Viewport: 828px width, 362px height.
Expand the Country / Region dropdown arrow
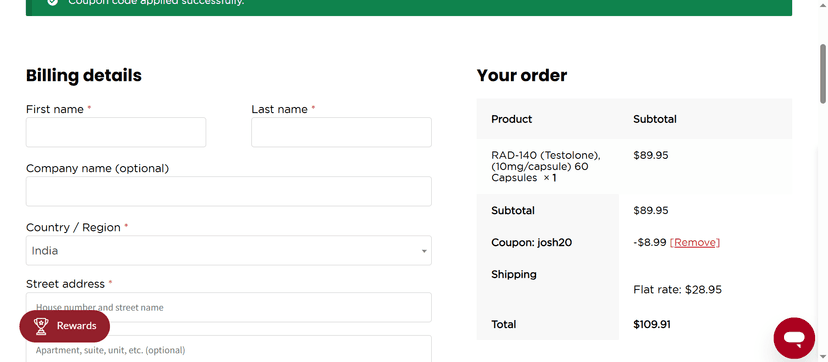tap(424, 251)
